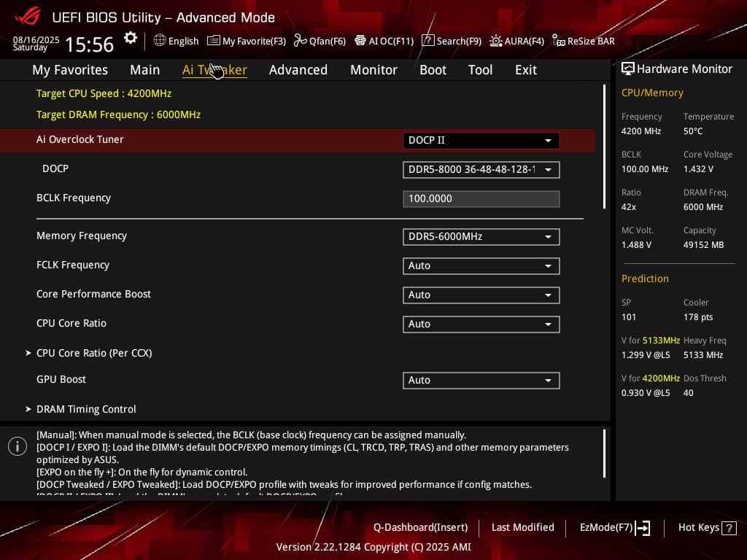Image resolution: width=747 pixels, height=560 pixels.
Task: Click the Prediction section heading
Action: point(645,279)
